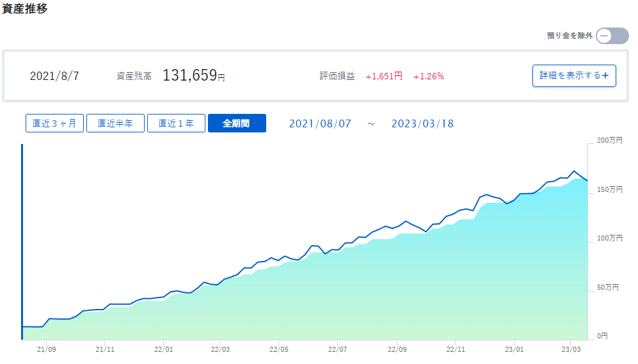638x364 pixels.
Task: Open the end date 2023/03/18 picker
Action: (423, 123)
